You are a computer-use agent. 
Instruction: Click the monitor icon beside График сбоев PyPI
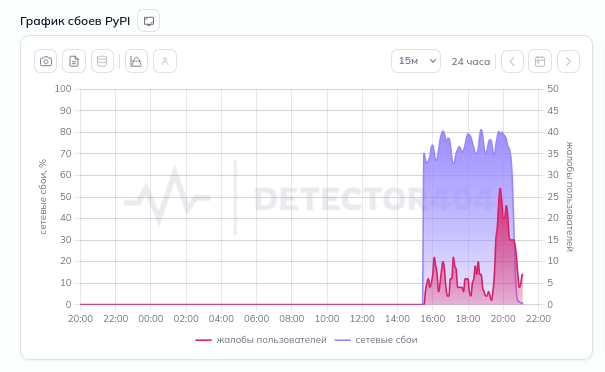click(x=149, y=21)
